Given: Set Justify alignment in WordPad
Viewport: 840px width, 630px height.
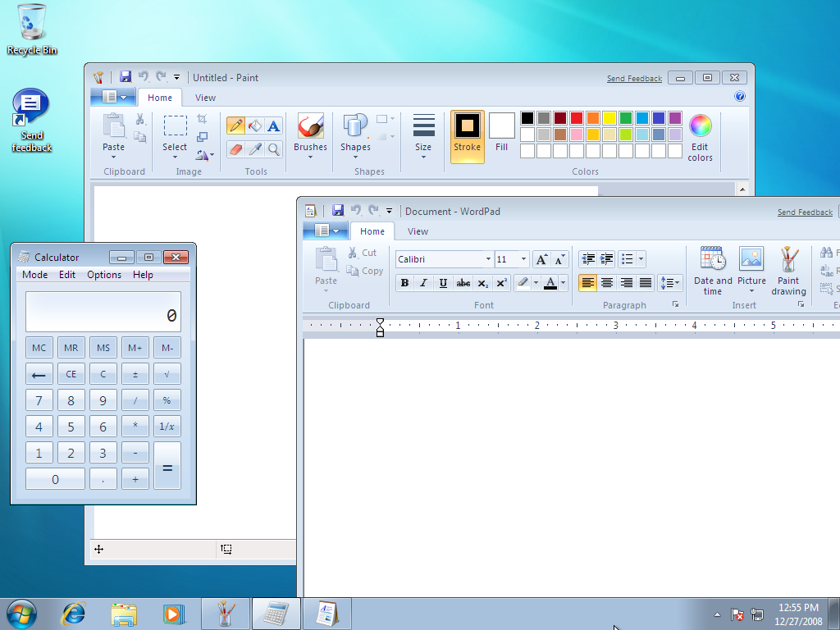Looking at the screenshot, I should [645, 283].
